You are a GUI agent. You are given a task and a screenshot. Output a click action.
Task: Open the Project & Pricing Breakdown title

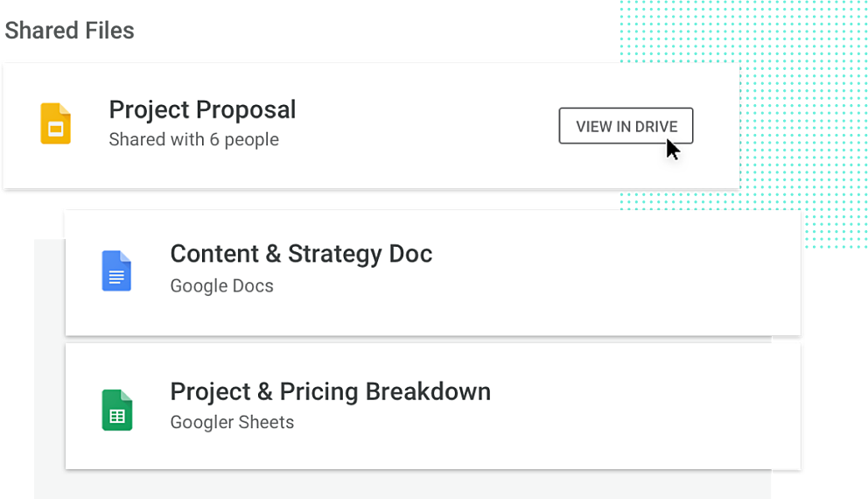[x=331, y=392]
